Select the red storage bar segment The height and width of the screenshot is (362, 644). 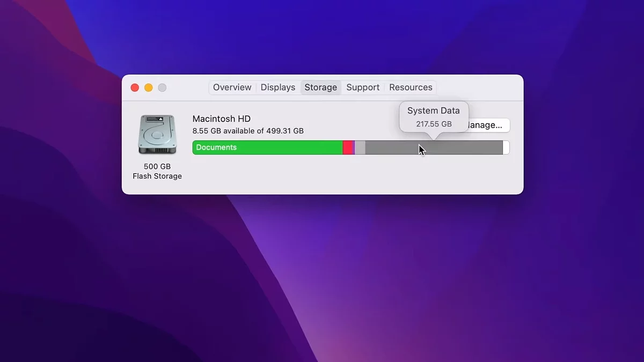349,147
